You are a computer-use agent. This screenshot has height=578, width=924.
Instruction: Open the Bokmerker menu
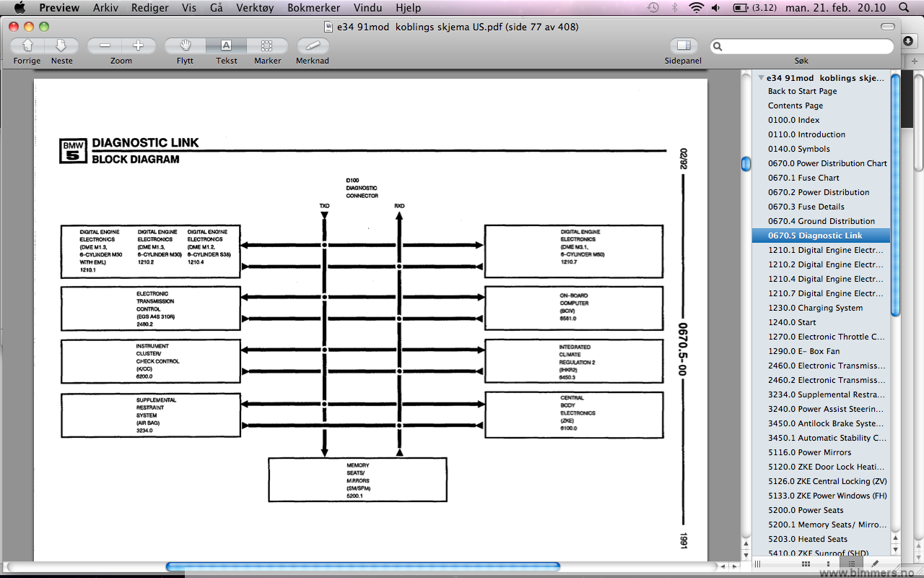click(315, 8)
